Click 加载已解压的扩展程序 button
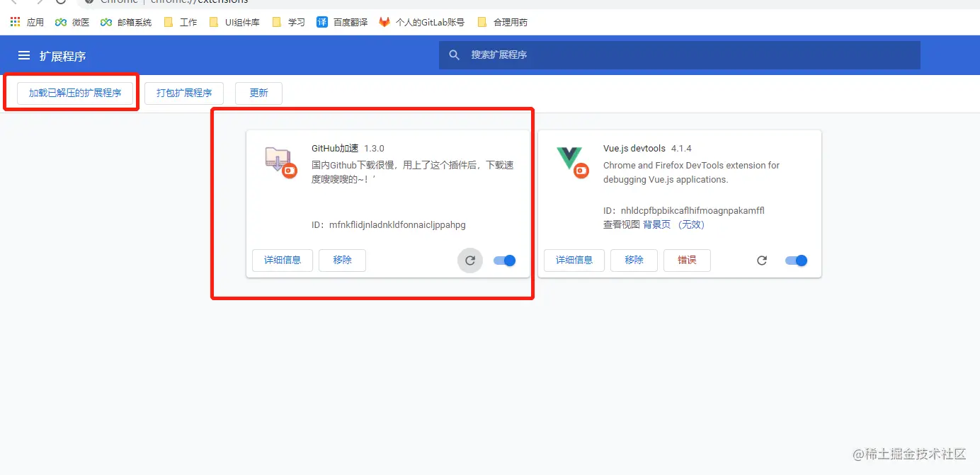Image resolution: width=980 pixels, height=475 pixels. pyautogui.click(x=75, y=93)
